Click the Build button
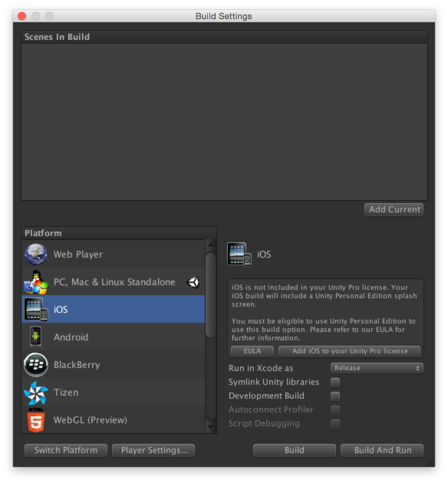The width and height of the screenshot is (448, 483). click(x=295, y=450)
